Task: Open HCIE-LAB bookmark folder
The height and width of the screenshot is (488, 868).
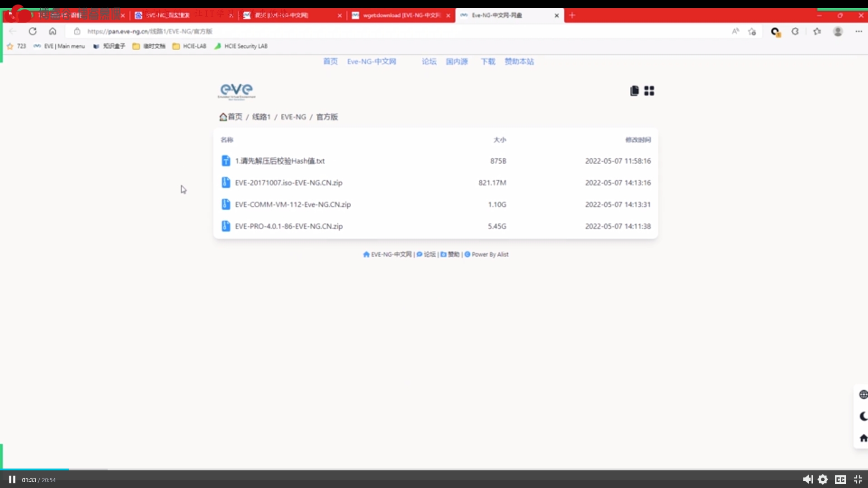Action: pos(189,46)
